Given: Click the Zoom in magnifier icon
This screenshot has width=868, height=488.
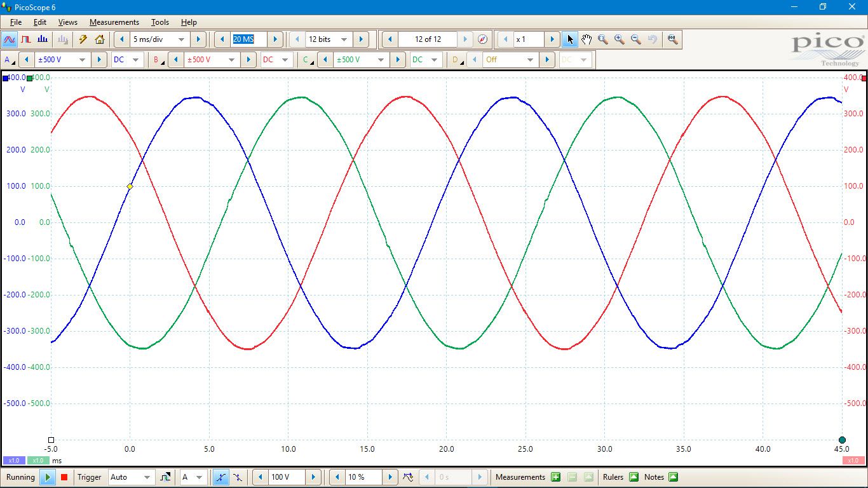Looking at the screenshot, I should click(619, 39).
